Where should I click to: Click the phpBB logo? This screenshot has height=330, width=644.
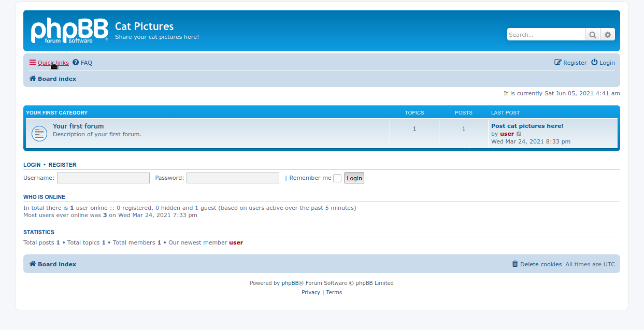(x=69, y=31)
